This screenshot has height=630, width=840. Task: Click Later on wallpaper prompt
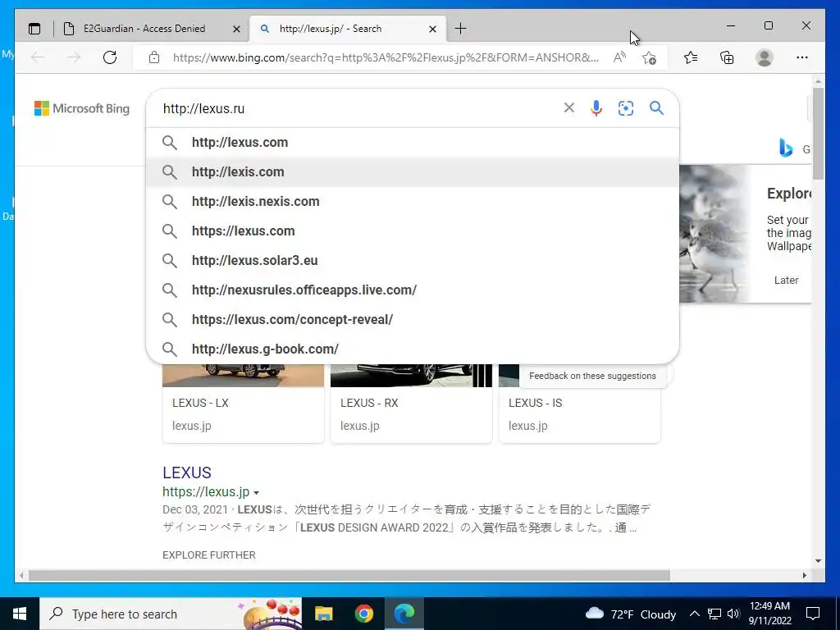coord(786,281)
